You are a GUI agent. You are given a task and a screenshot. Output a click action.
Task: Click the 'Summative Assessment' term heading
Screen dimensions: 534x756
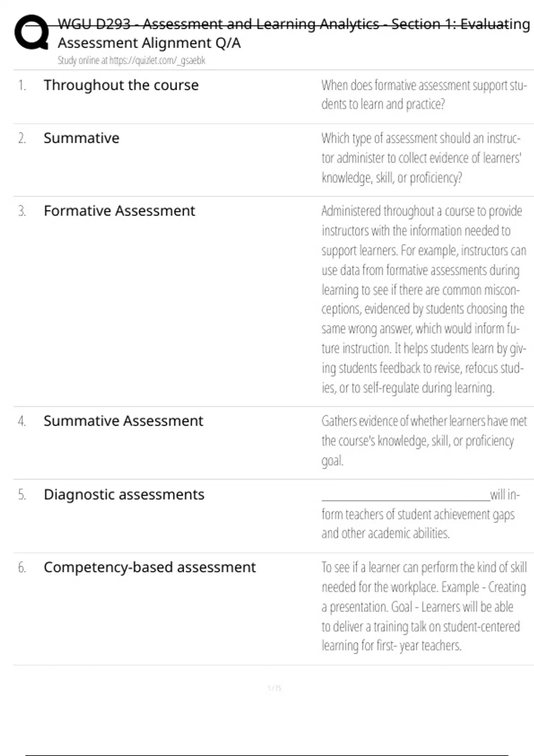[123, 421]
